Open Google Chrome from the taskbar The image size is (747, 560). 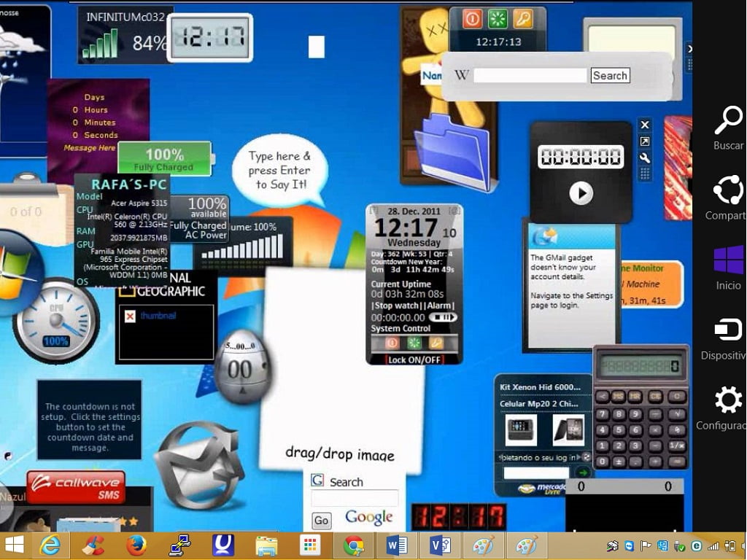tap(354, 545)
